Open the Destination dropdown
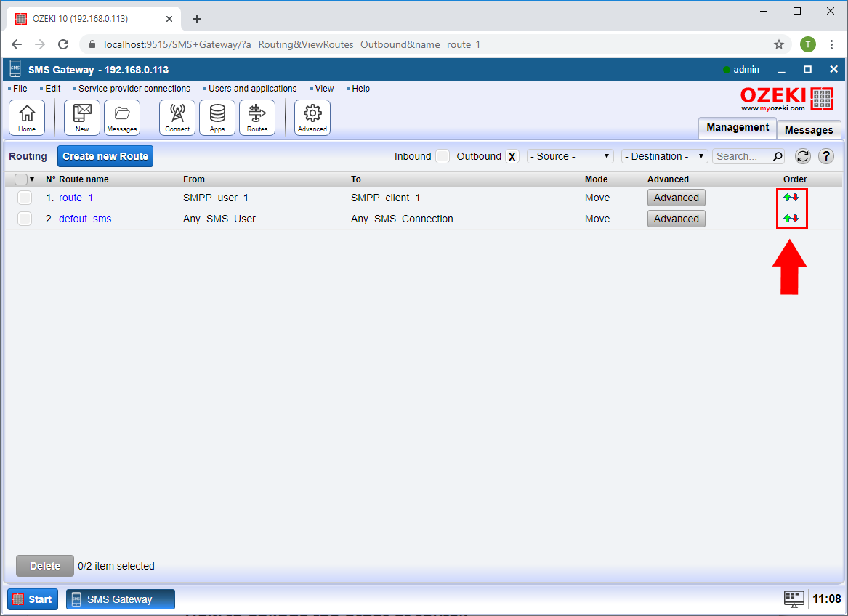The image size is (848, 616). coord(665,156)
